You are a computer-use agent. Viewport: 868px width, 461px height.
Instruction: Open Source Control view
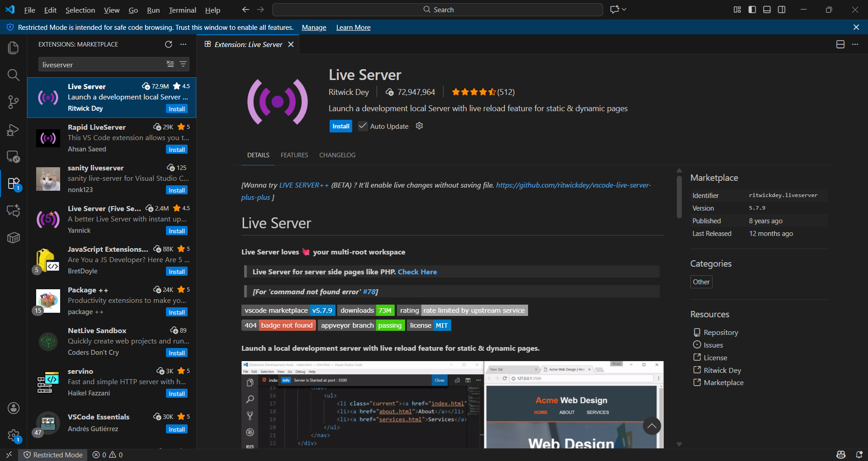point(14,102)
